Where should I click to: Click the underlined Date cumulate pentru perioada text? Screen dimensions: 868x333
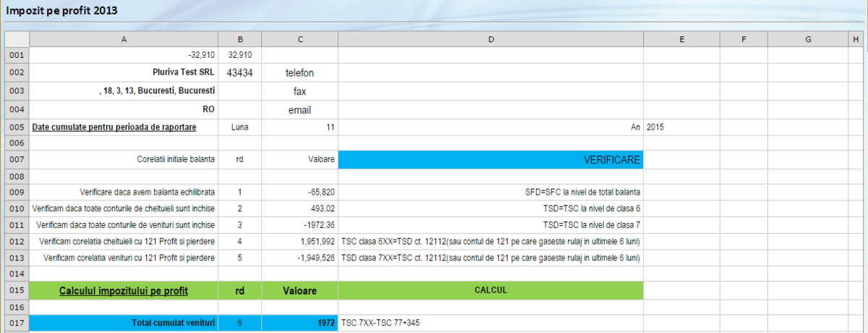click(114, 127)
